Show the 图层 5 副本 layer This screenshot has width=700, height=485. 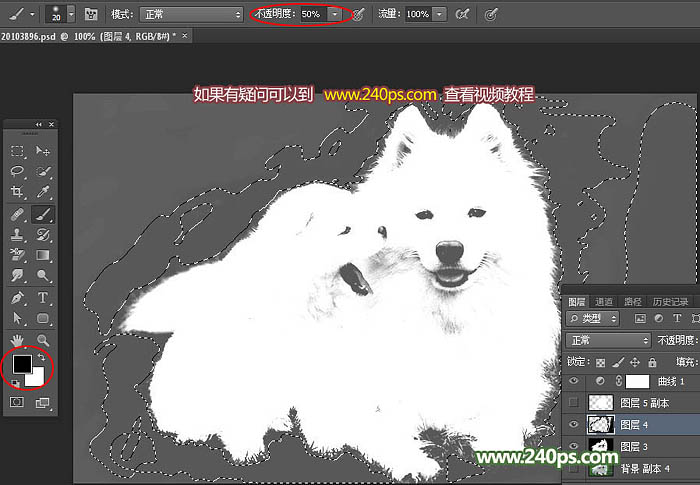[573, 403]
